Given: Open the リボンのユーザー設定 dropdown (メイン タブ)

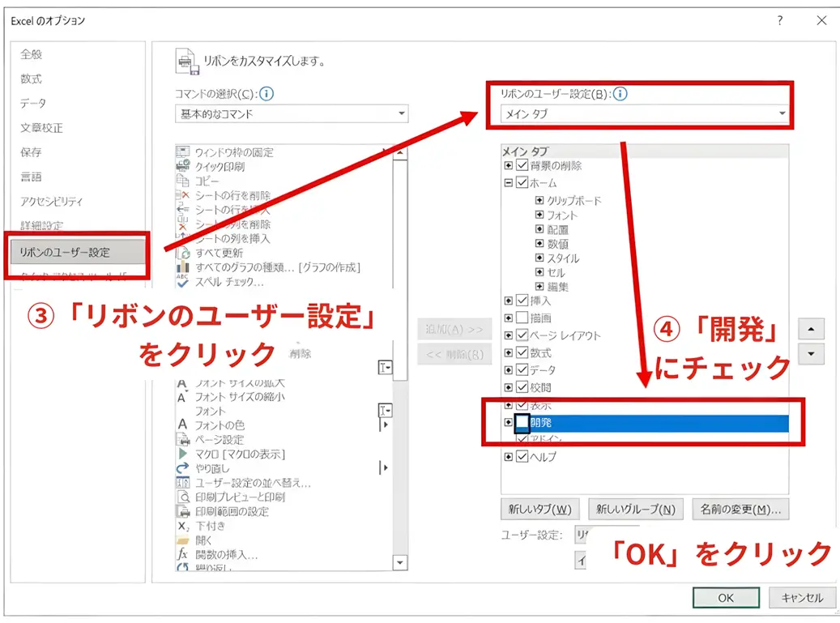Looking at the screenshot, I should (x=645, y=113).
